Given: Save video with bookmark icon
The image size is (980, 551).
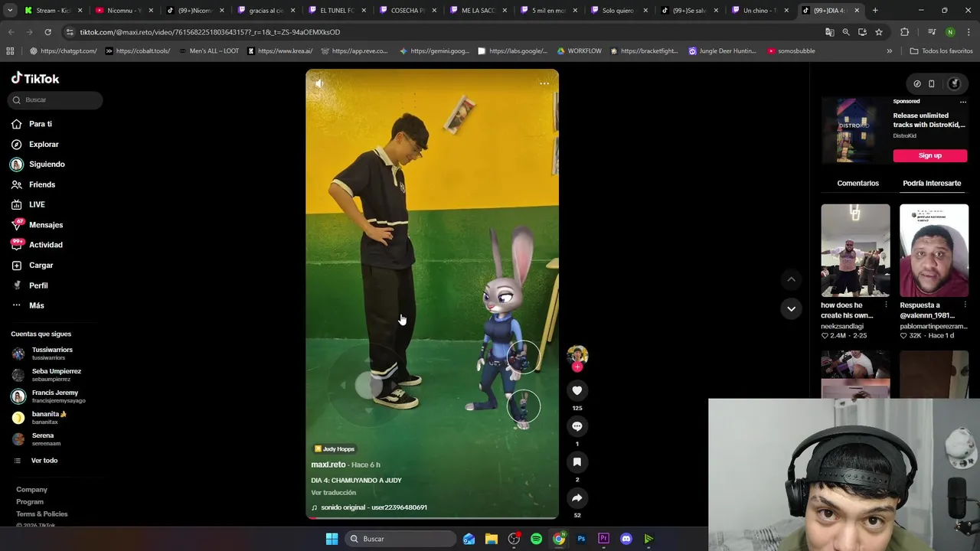Looking at the screenshot, I should click(x=577, y=462).
